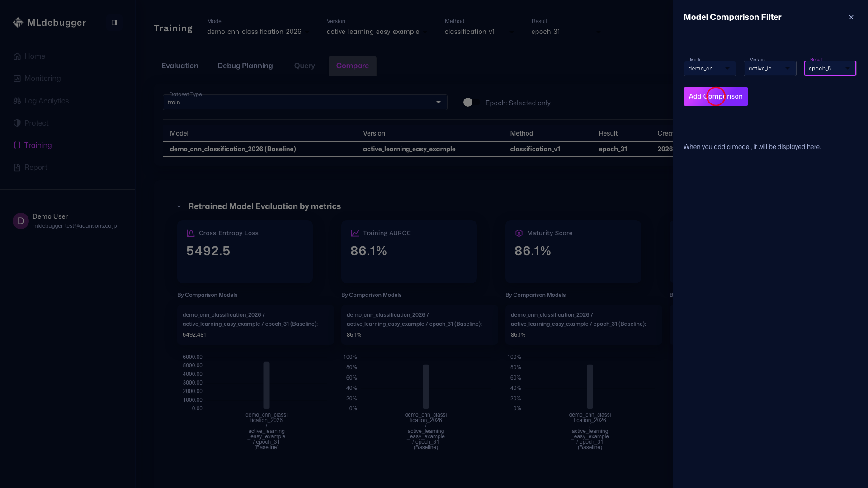Screen dimensions: 868x488
Task: Click the Log Analytics binoculars icon
Action: click(x=17, y=101)
